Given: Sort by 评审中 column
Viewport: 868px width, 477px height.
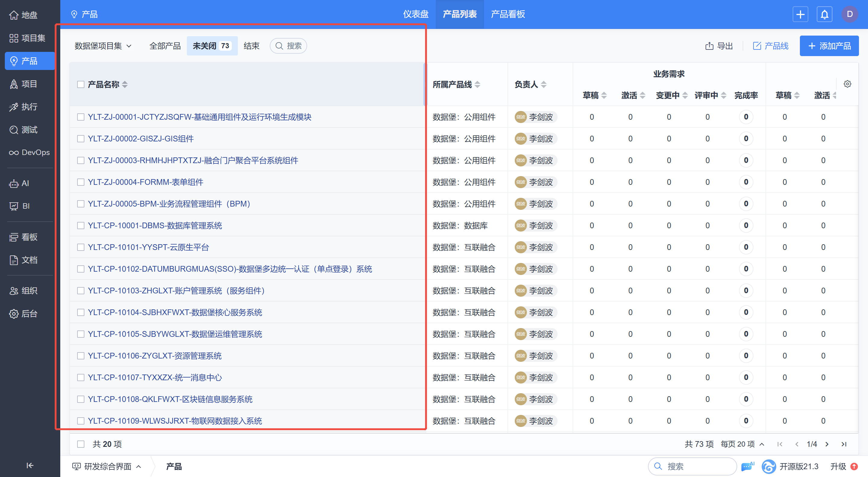Looking at the screenshot, I should tap(724, 95).
